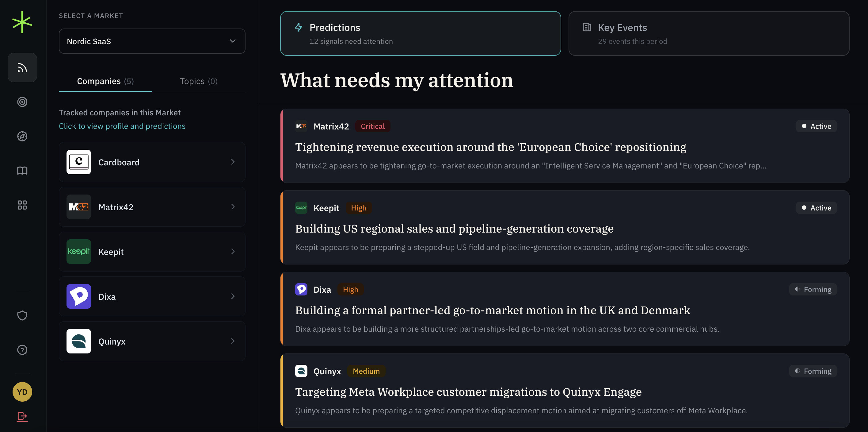The image size is (868, 432).
Task: Open the feed signals icon in sidebar
Action: [22, 67]
